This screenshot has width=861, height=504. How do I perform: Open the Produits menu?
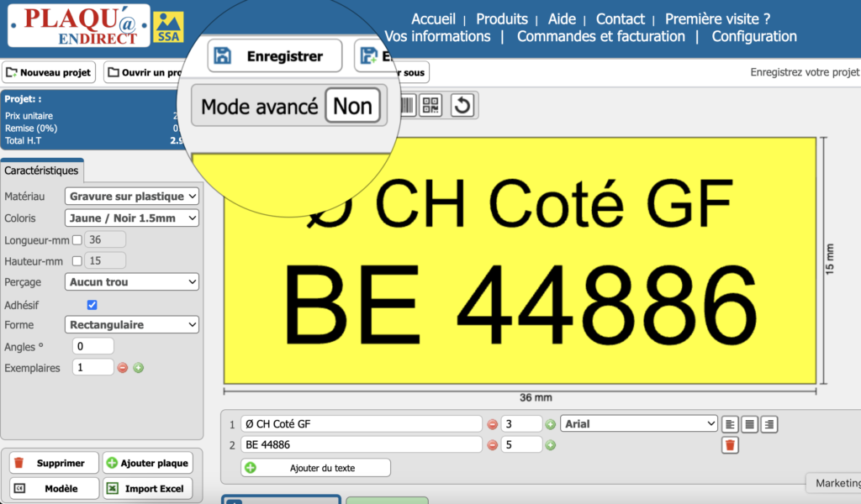click(502, 18)
